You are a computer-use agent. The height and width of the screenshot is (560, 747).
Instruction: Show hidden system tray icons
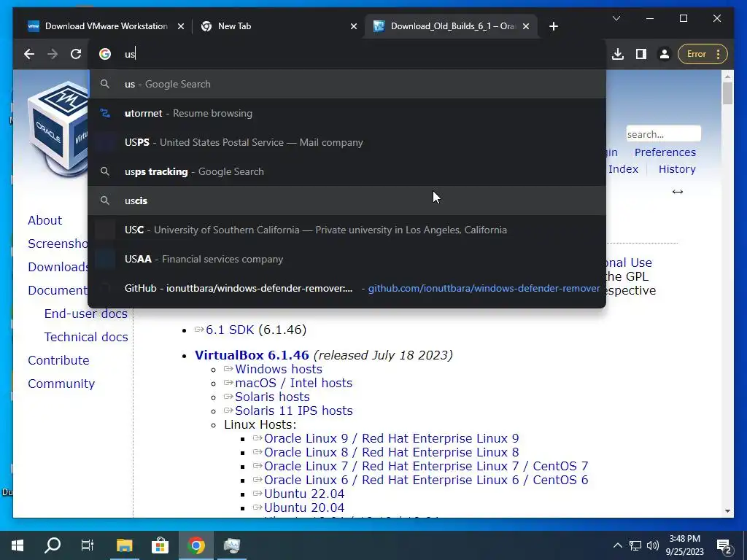(617, 545)
